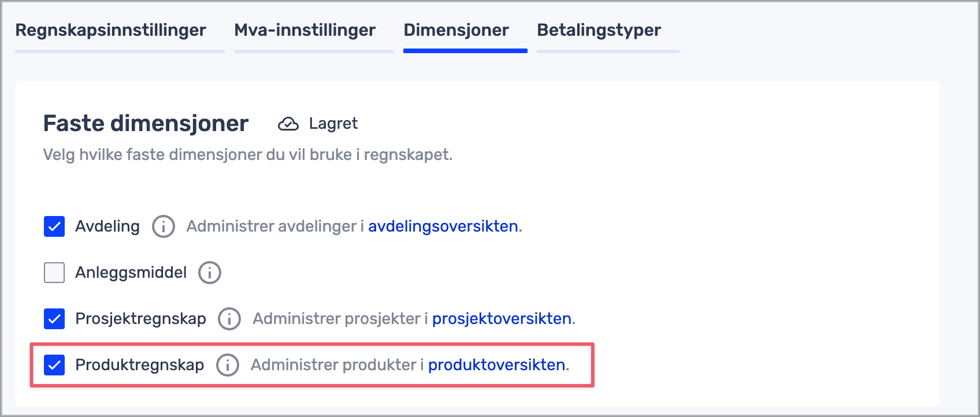Click the Anleggsmiddel label text
The image size is (980, 417).
click(x=131, y=273)
